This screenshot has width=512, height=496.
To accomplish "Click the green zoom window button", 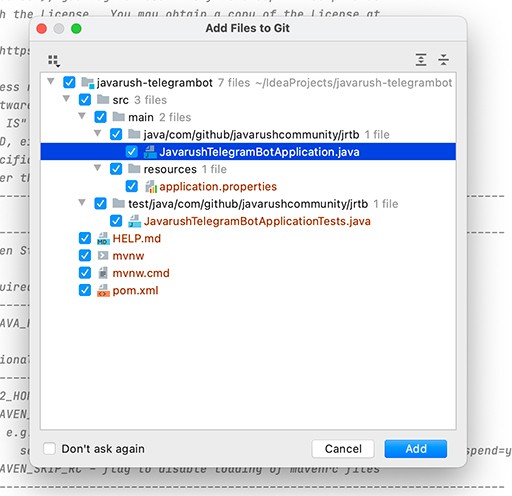I will pyautogui.click(x=76, y=29).
